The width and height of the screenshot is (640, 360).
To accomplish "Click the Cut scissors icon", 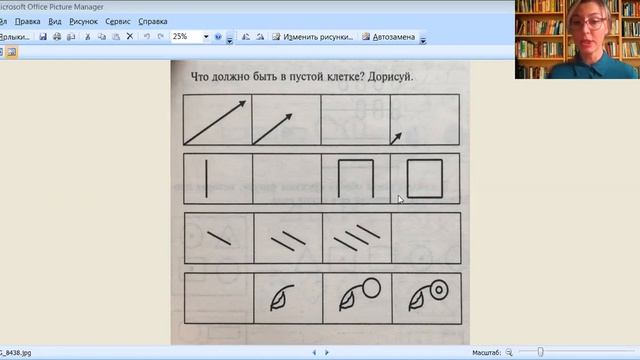I will pos(87,37).
